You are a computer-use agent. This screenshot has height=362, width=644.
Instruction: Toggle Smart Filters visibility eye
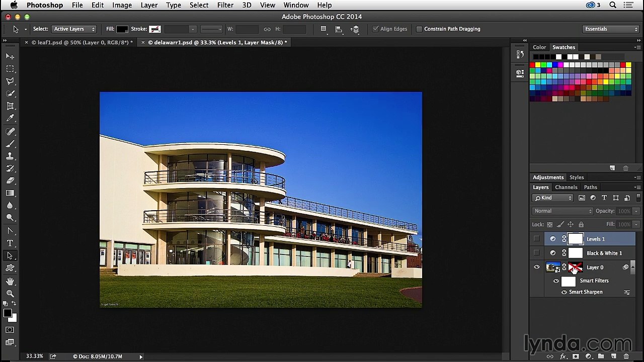click(556, 281)
